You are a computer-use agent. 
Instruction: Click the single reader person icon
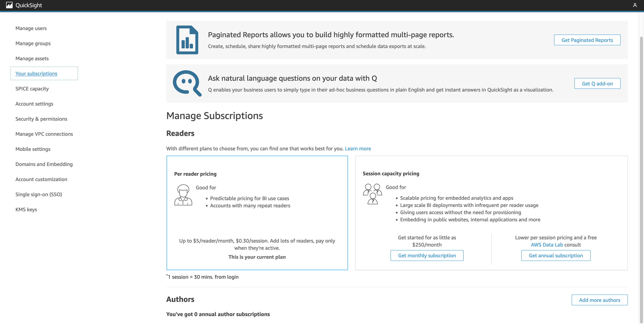click(183, 195)
